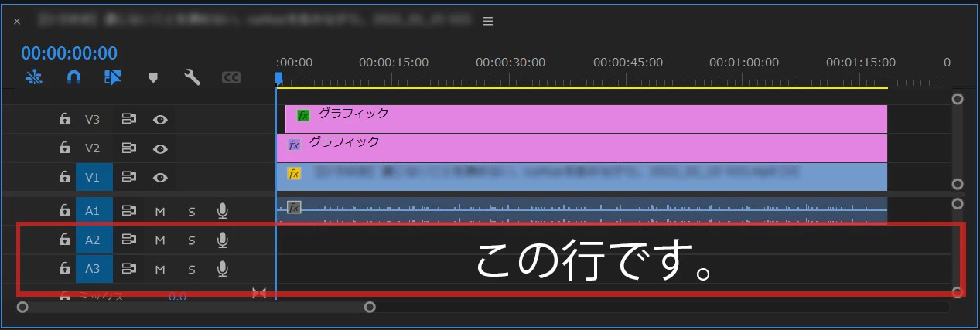Mute the A1 audio track
The height and width of the screenshot is (330, 980).
coord(160,210)
